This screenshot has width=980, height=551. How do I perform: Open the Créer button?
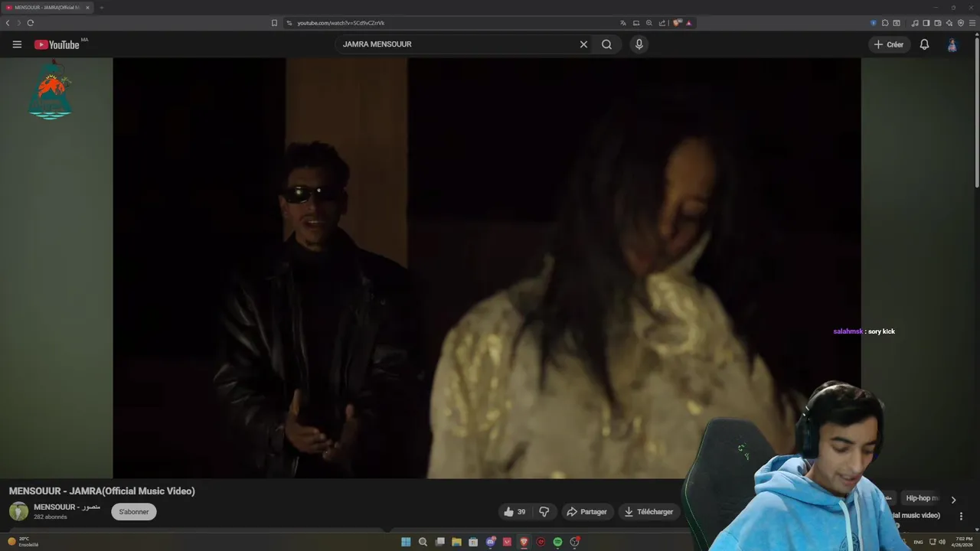coord(889,44)
